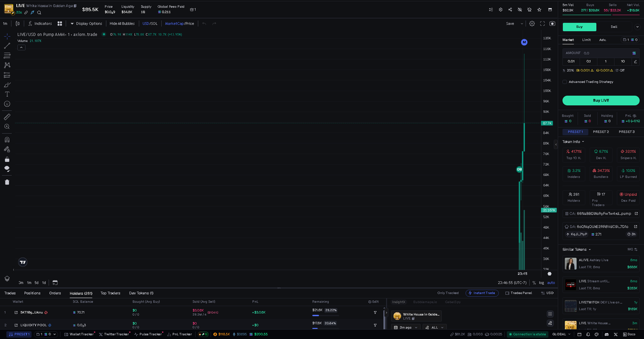Open chart settings gear icon

532,24
